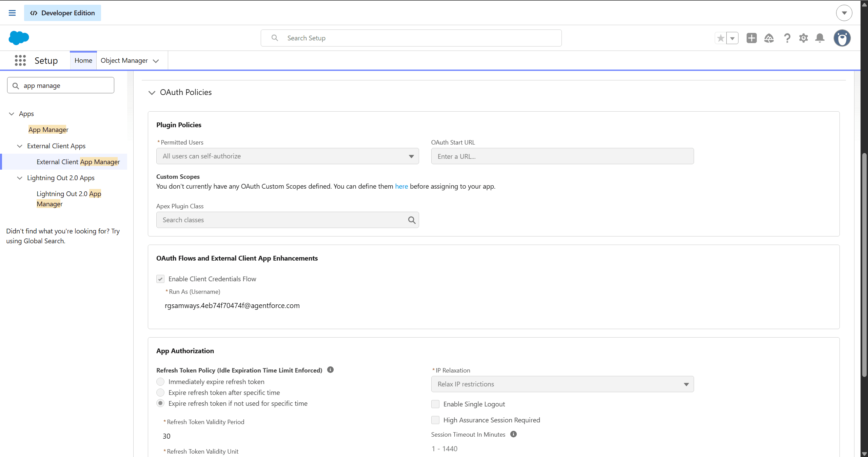The image size is (868, 457).
Task: Select Expire refresh token after specific time
Action: pos(160,393)
